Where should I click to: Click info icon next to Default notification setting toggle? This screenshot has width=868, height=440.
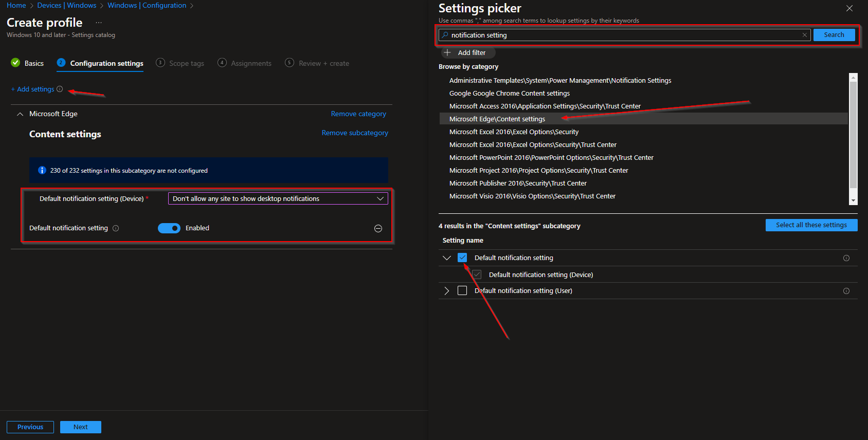click(116, 228)
